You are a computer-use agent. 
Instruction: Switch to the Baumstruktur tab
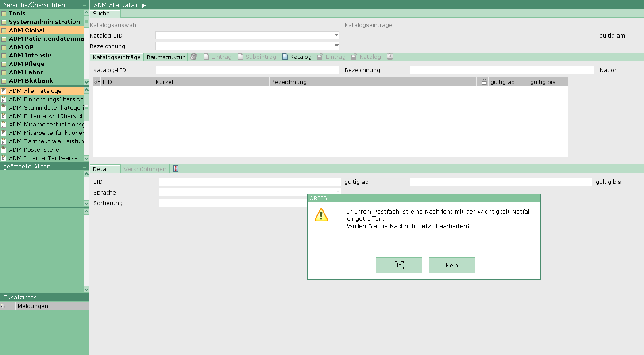click(x=166, y=57)
